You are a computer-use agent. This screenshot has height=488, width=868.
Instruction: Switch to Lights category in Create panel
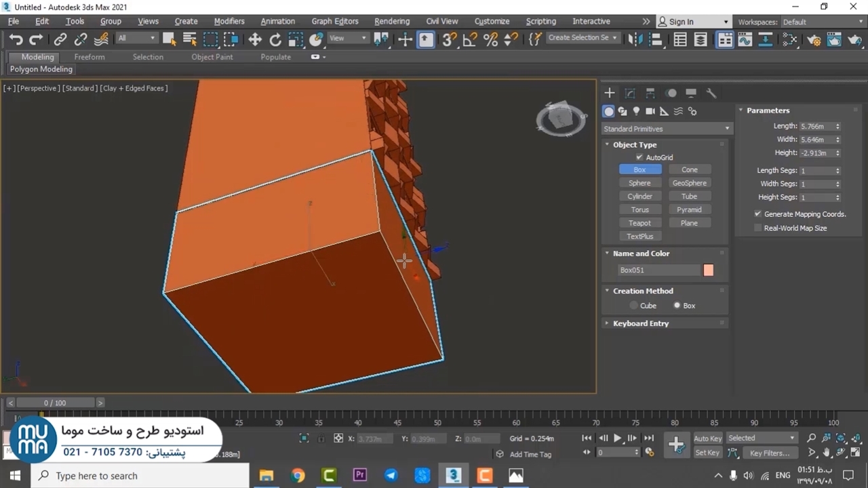pos(636,111)
